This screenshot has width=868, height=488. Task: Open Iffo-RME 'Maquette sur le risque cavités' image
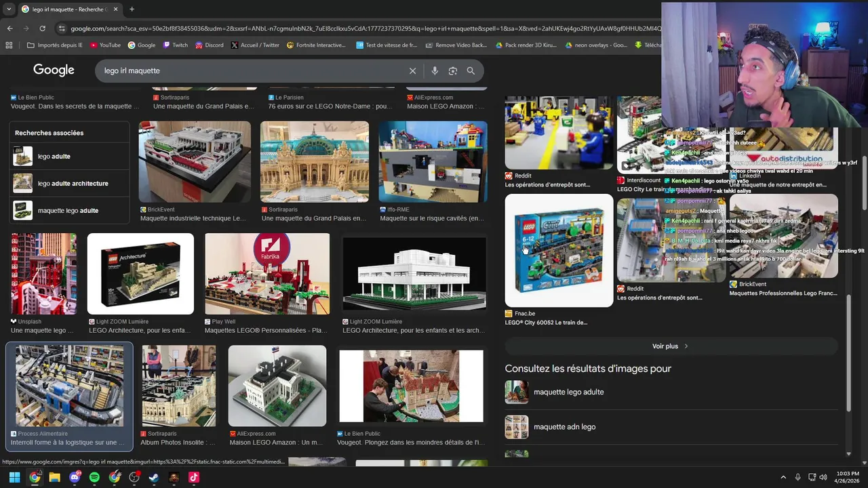pos(433,162)
